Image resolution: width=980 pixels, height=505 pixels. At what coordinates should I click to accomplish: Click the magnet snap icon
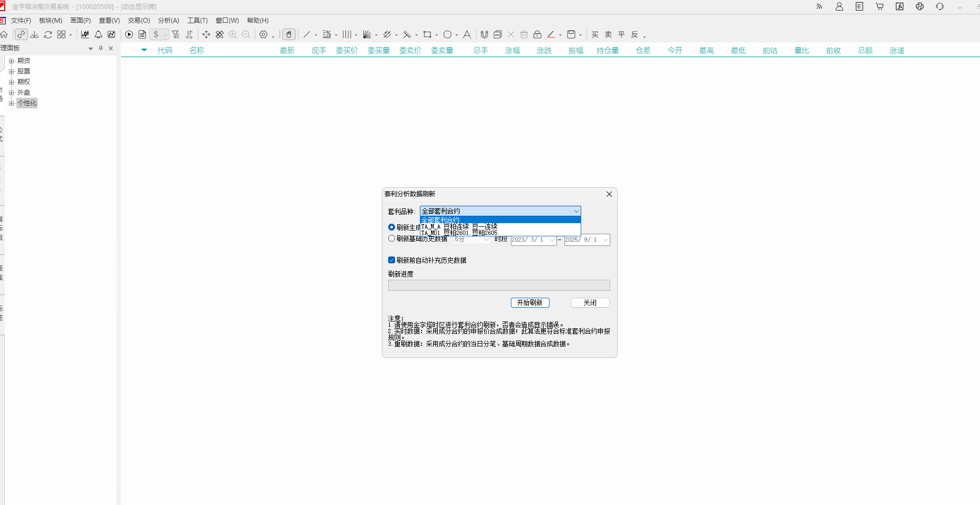(x=484, y=34)
